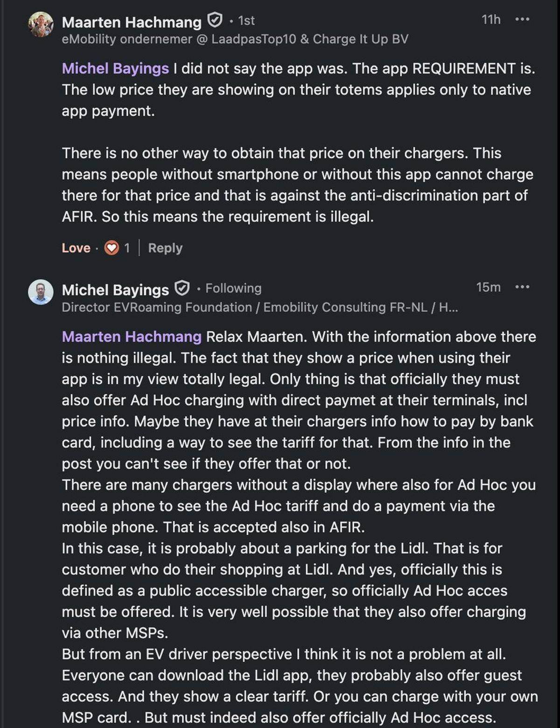The width and height of the screenshot is (560, 728).
Task: Open the Michel Bayings commenter name link
Action: click(x=115, y=290)
